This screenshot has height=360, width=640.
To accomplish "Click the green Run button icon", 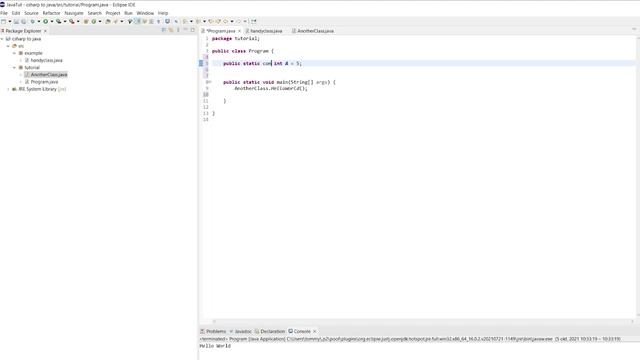I will (x=45, y=21).
